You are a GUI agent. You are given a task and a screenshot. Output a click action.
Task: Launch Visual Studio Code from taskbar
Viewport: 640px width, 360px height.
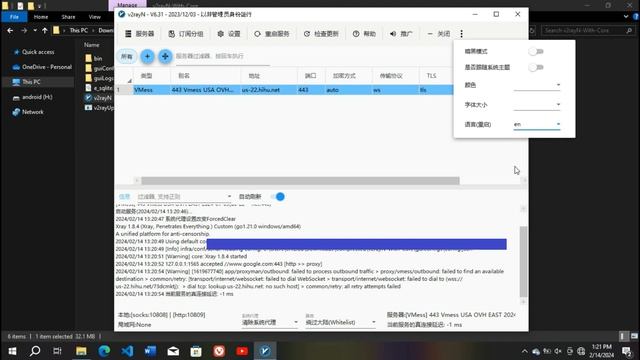[x=127, y=351]
